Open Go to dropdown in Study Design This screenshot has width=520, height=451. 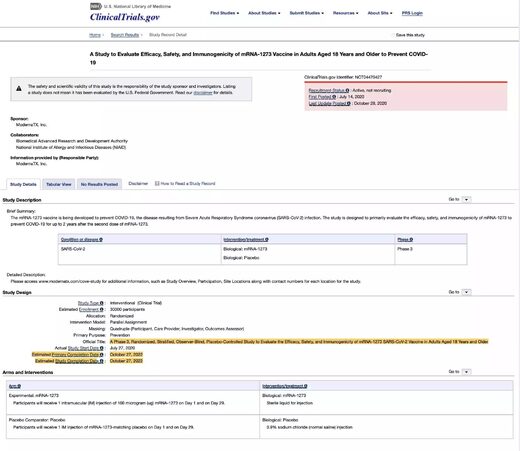pos(466,292)
